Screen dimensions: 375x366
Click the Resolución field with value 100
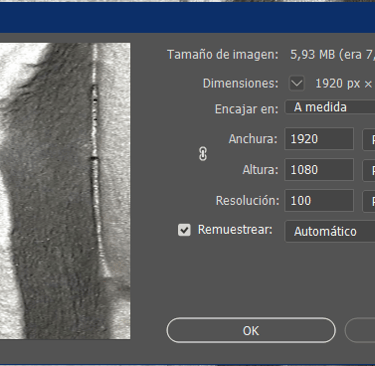[x=319, y=201]
